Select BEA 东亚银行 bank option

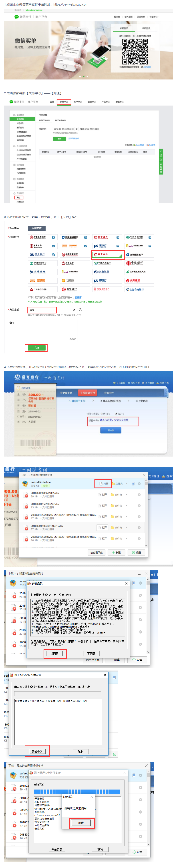[x=107, y=289]
